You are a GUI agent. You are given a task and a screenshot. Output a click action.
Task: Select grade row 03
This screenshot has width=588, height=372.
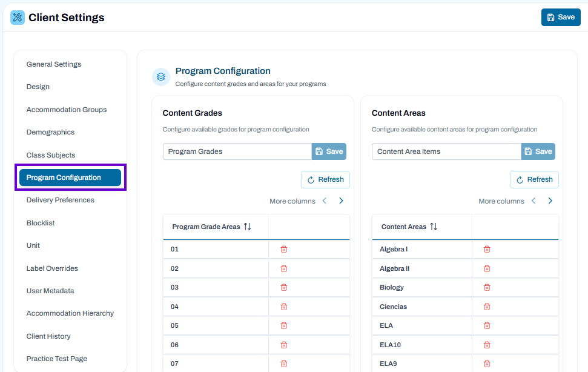click(x=256, y=287)
